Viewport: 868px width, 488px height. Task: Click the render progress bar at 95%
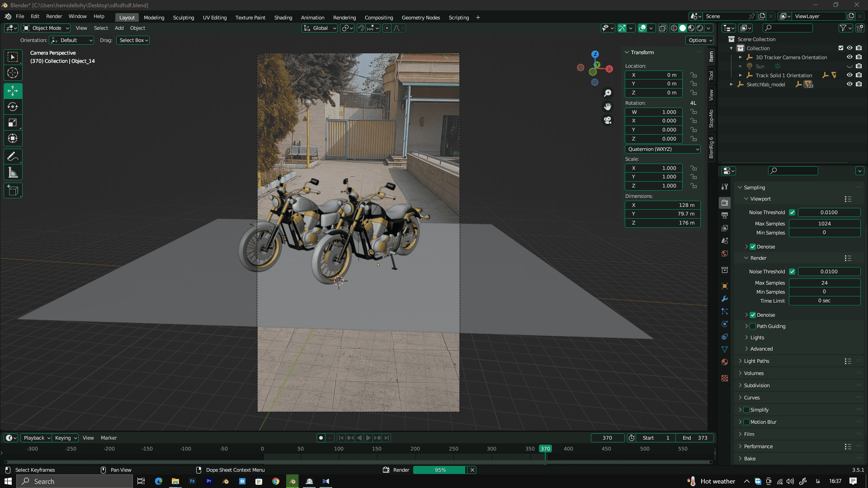coord(440,470)
